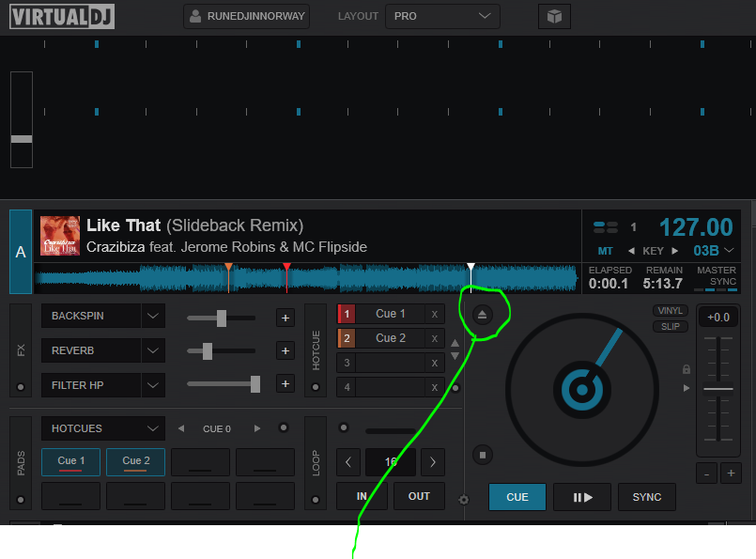756x559 pixels.
Task: Delete Cue 2 hotcue with its X
Action: click(435, 338)
